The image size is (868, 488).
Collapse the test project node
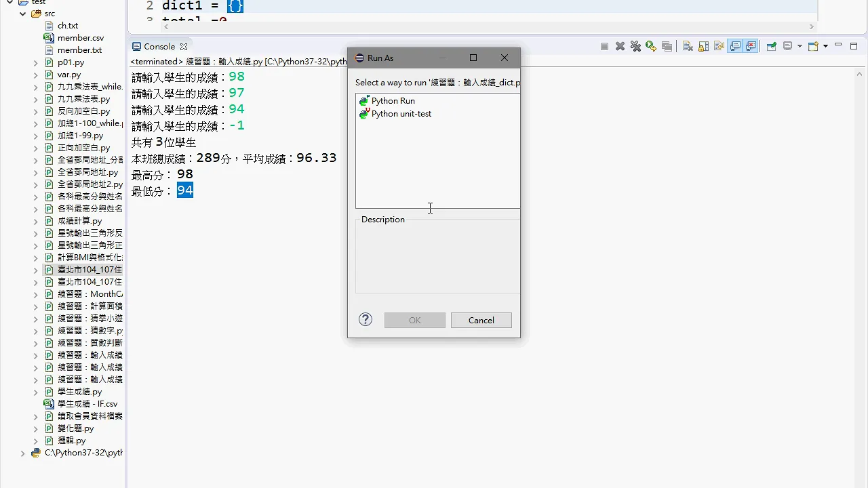click(10, 2)
